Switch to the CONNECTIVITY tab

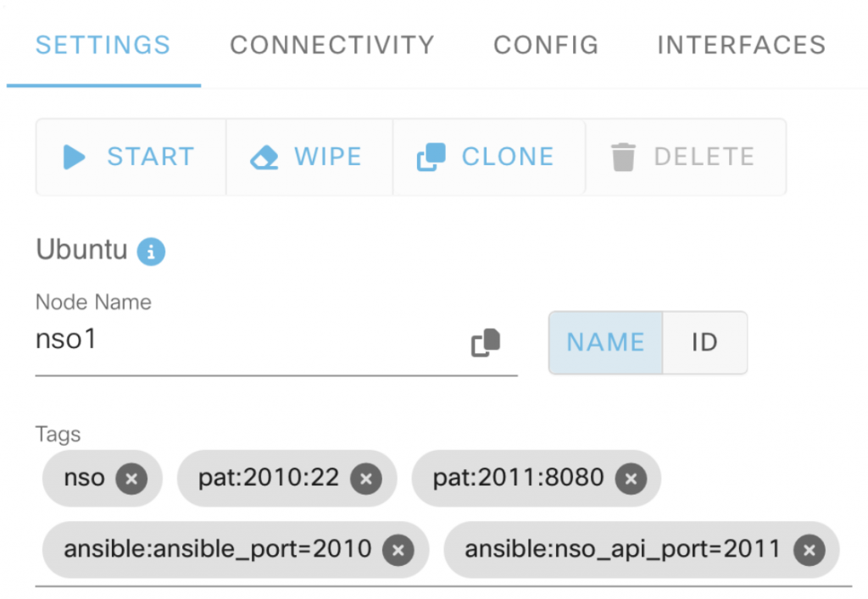pos(332,45)
